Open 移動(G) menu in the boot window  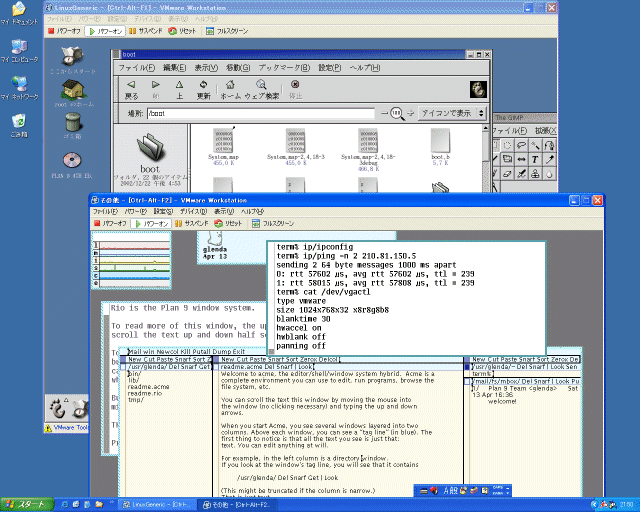tap(238, 68)
